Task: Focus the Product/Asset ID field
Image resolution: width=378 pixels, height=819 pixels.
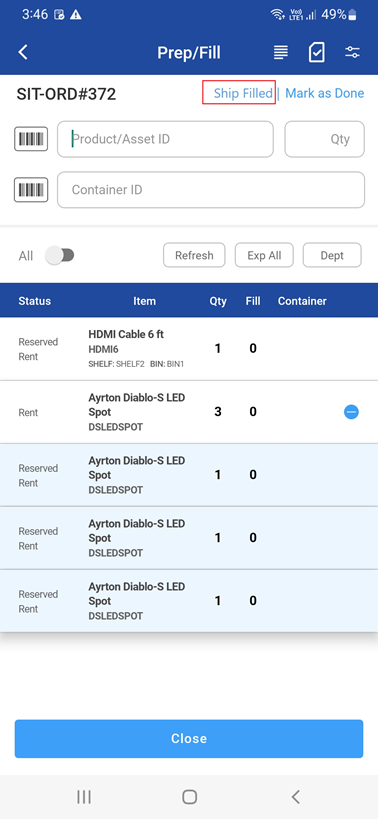Action: tap(166, 139)
